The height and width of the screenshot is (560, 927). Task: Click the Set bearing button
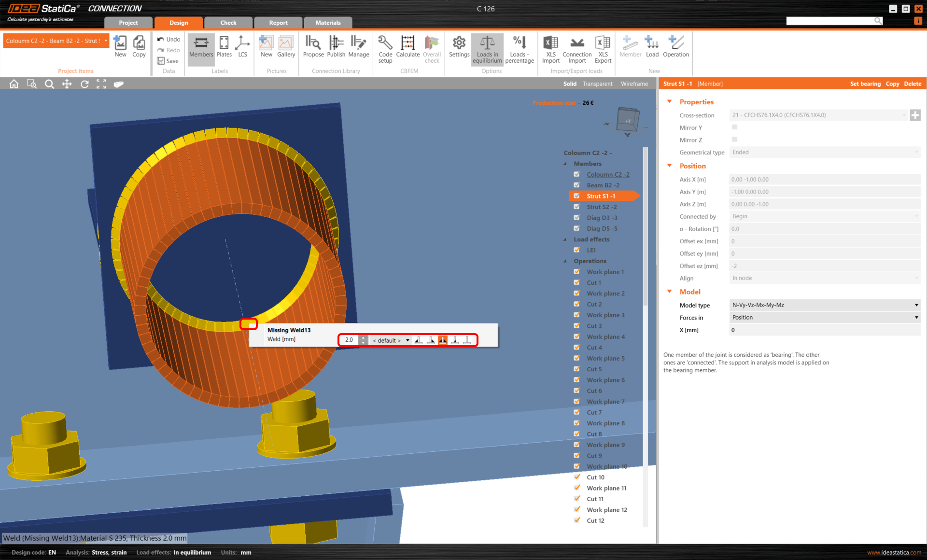(x=865, y=84)
